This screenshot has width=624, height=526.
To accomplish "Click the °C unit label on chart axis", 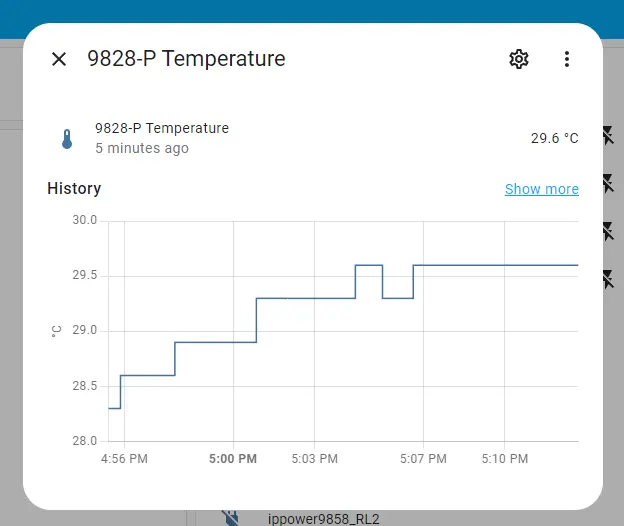I will [x=56, y=330].
